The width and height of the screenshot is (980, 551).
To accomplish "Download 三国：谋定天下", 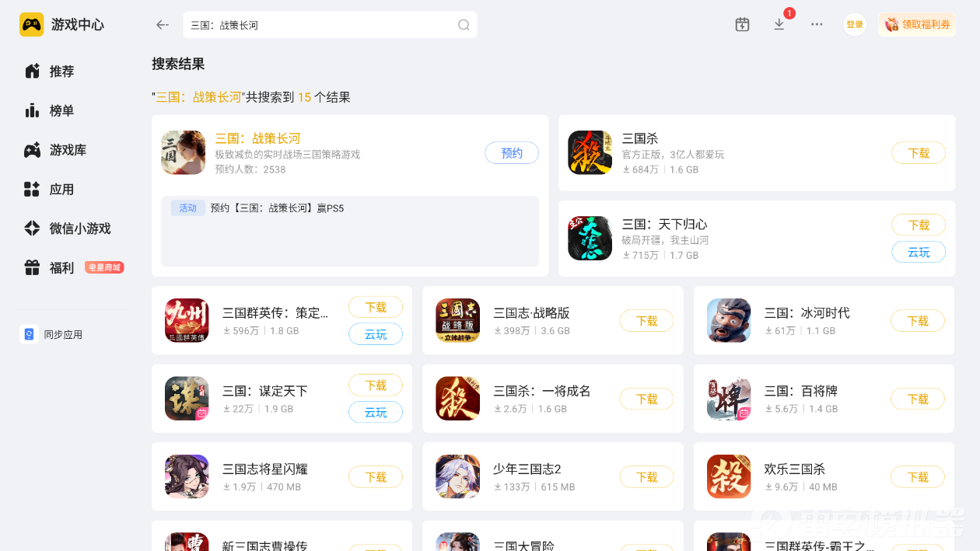I will click(376, 385).
